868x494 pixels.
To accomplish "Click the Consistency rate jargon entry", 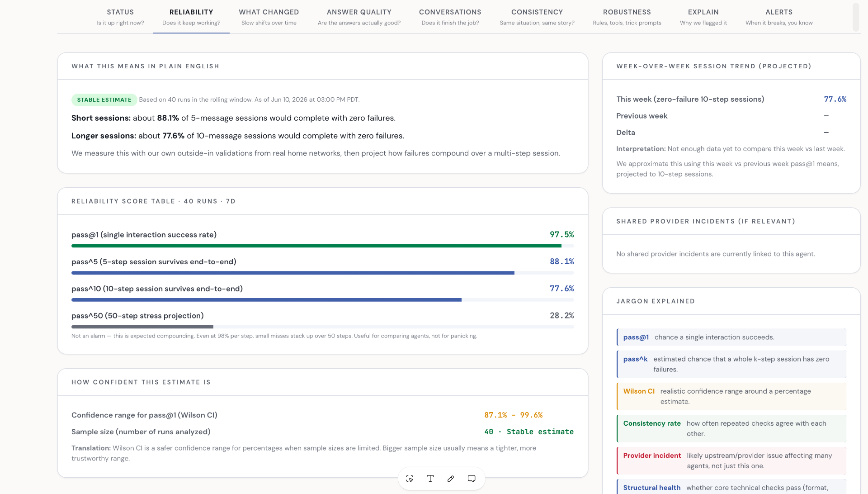I will [x=731, y=428].
